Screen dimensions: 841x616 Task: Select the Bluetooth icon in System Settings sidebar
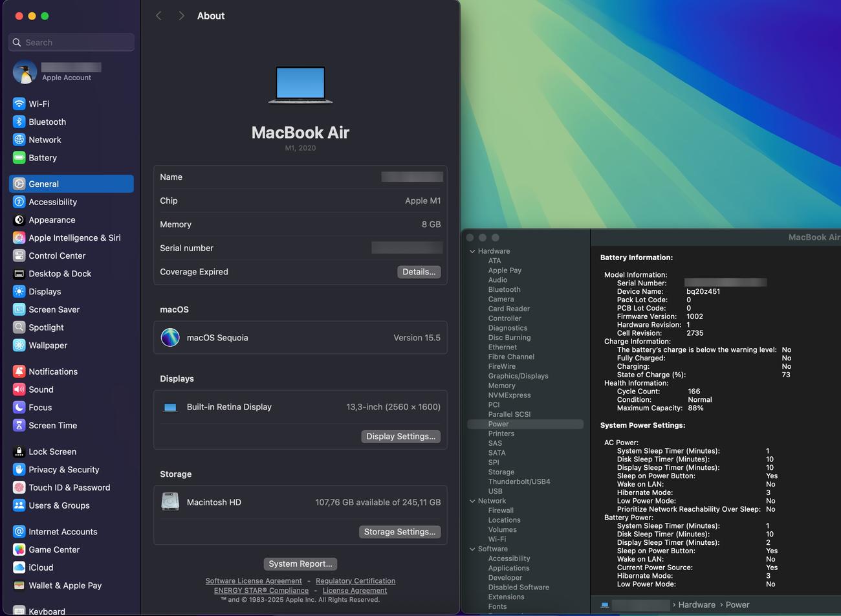(x=19, y=122)
